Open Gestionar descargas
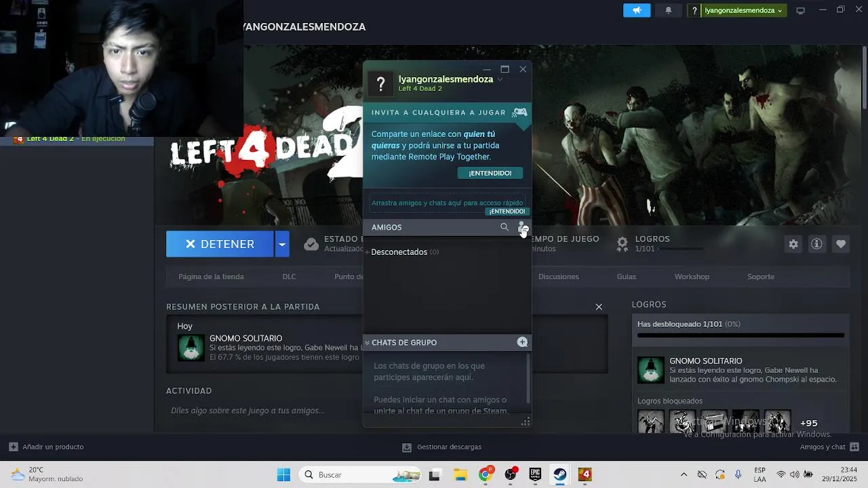The image size is (868, 488). click(x=441, y=447)
